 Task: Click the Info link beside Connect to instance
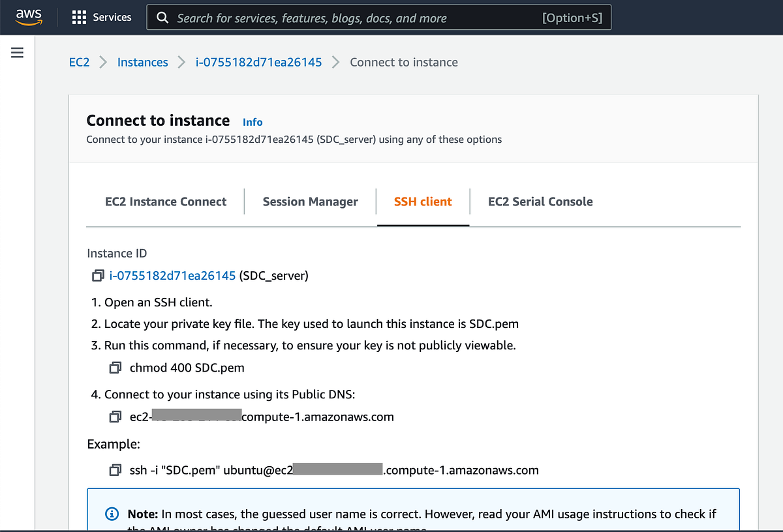[x=253, y=121]
